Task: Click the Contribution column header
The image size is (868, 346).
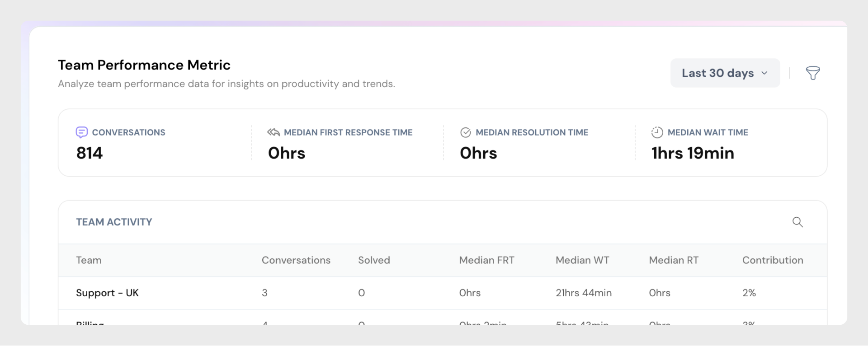Action: [773, 260]
